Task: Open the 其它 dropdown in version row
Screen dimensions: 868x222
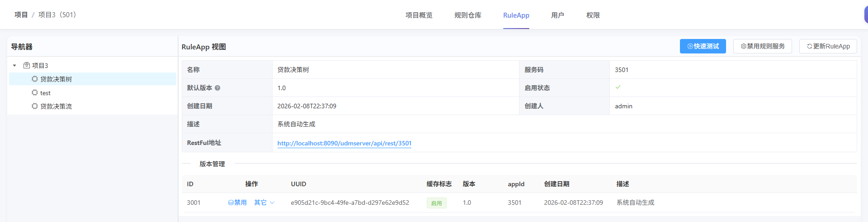Action: pos(264,203)
